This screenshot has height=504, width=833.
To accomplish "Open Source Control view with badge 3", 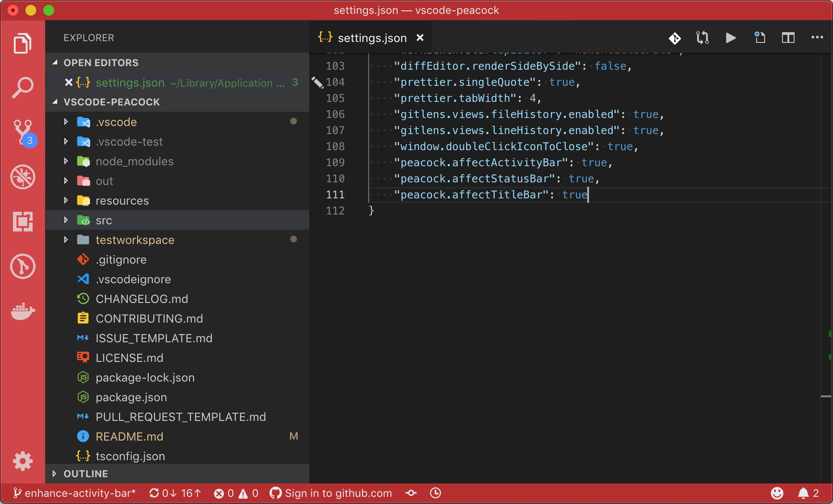I will pyautogui.click(x=24, y=133).
